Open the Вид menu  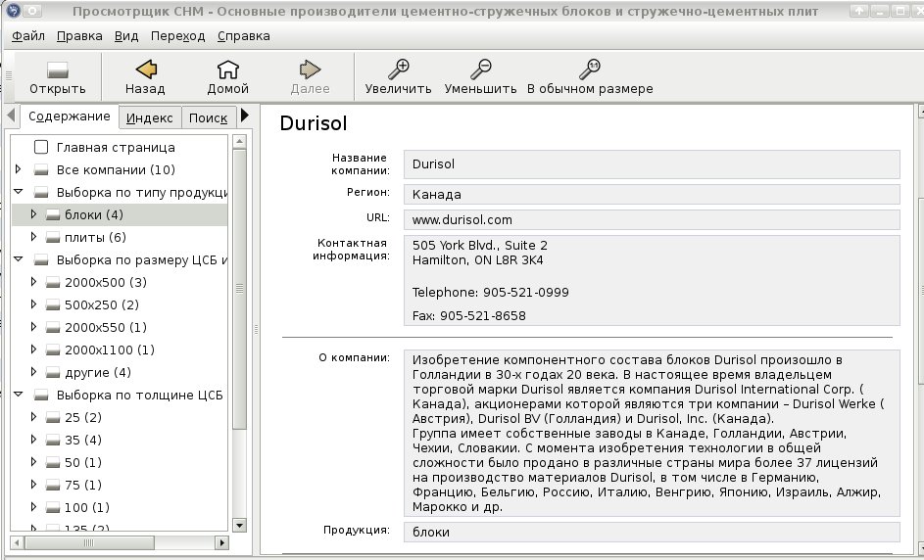[126, 36]
